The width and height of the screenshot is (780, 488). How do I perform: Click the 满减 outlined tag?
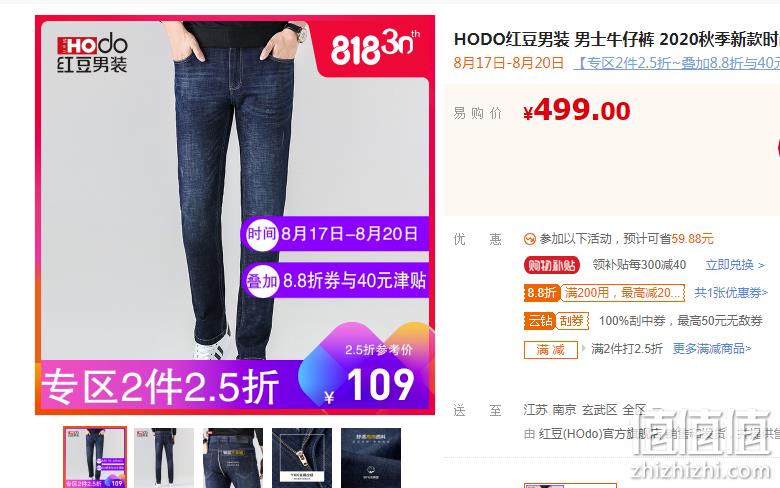coord(551,350)
